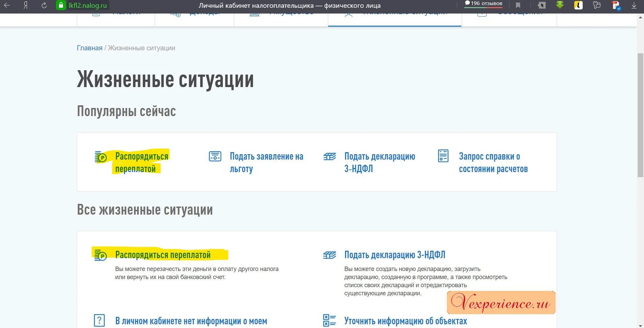
Task: Open popular Подать декларацию 3-НДФЛ link
Action: (x=380, y=162)
